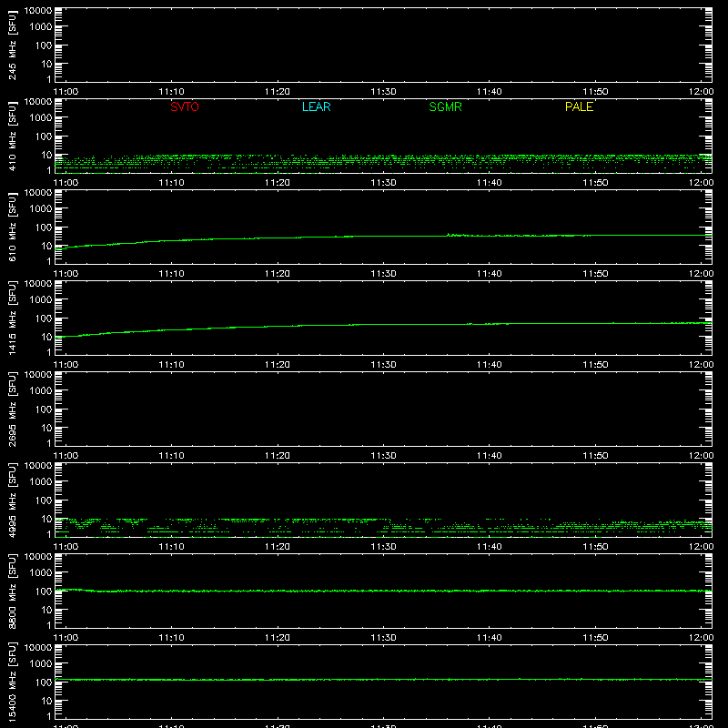Select the 2695 MHz [SFU] axis title

tap(12, 409)
